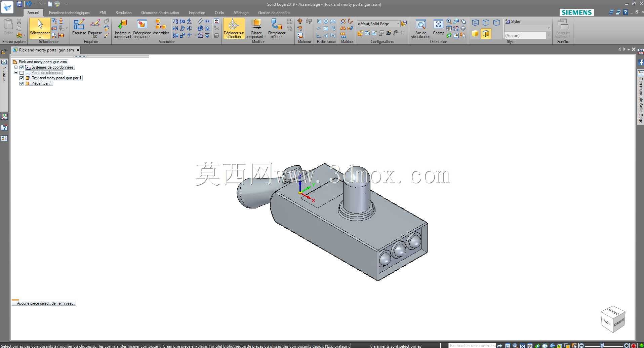Toggle Systèmes de coordonnées checkbox
Viewport: 644px width, 348px height.
click(22, 67)
